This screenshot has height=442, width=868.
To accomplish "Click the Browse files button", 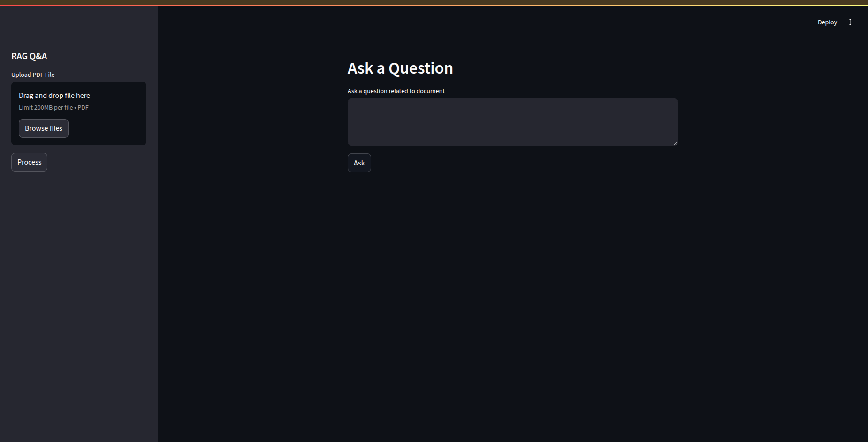I will [x=43, y=128].
